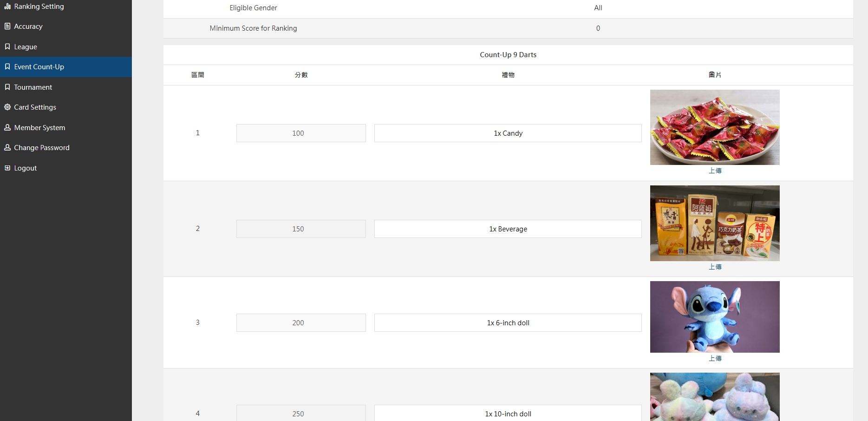Click interval number 2 in the Beverage row
This screenshot has height=421, width=868.
click(x=198, y=229)
